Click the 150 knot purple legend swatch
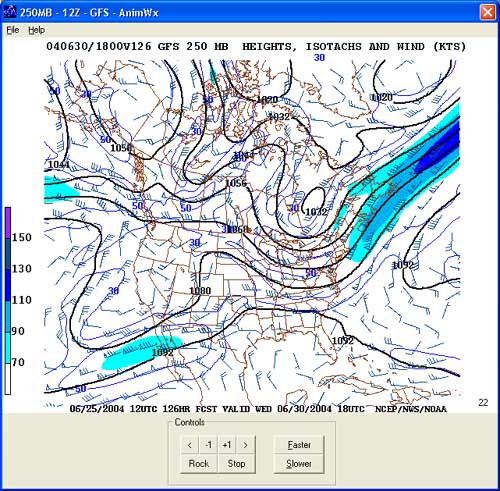The width and height of the screenshot is (500, 491). pyautogui.click(x=8, y=222)
